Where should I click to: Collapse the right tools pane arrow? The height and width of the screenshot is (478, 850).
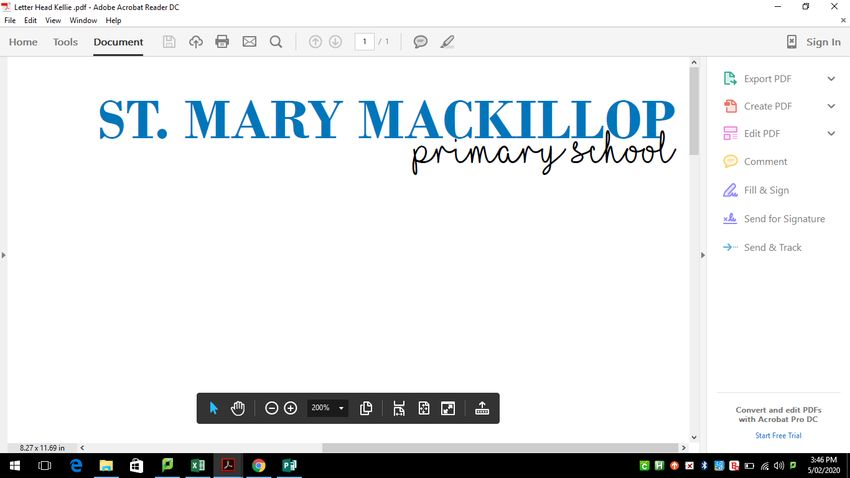point(703,255)
